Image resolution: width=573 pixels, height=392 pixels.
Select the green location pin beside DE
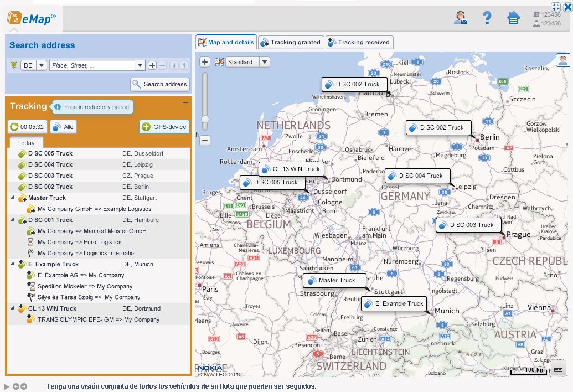[12, 65]
